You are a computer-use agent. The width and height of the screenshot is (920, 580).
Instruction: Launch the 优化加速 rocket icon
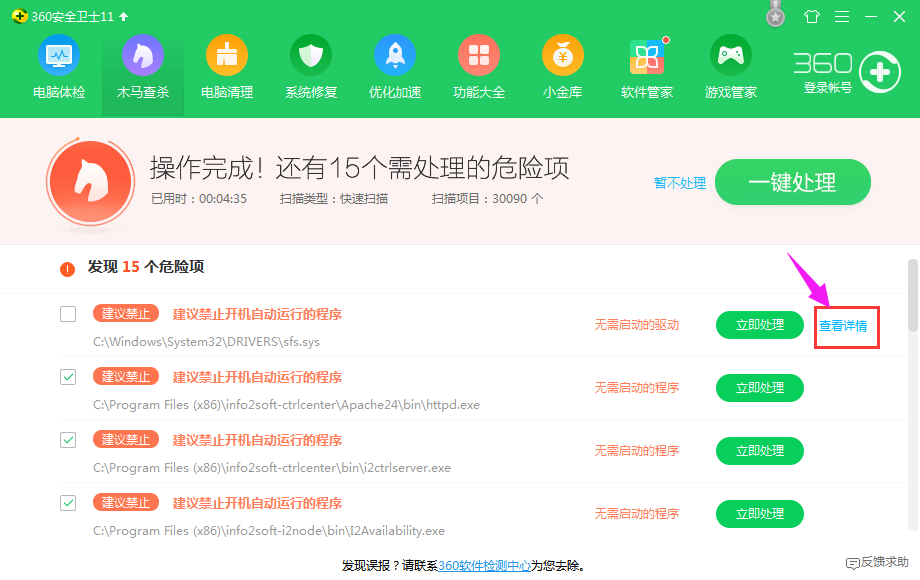point(395,56)
